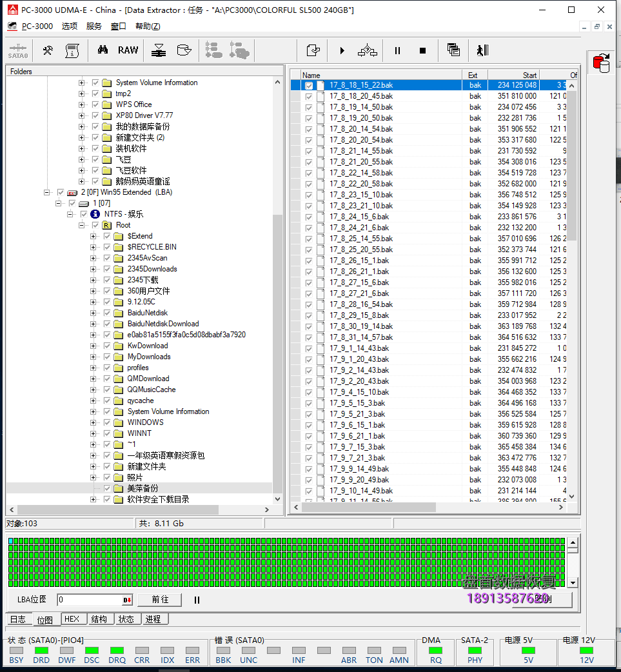
Task: Toggle the BaiduNetdisk folder checkbox
Action: (106, 313)
